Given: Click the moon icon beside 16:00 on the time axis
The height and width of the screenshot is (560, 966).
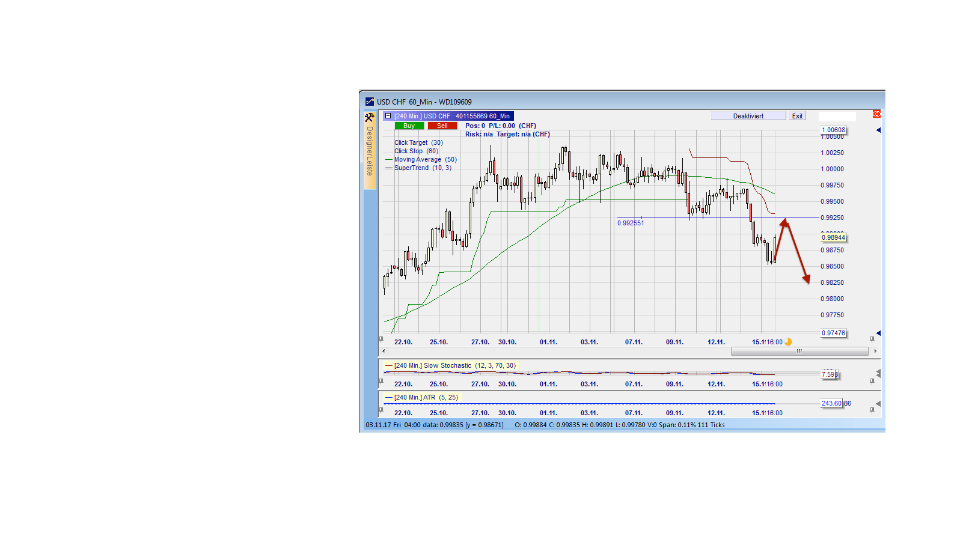Looking at the screenshot, I should click(x=787, y=342).
